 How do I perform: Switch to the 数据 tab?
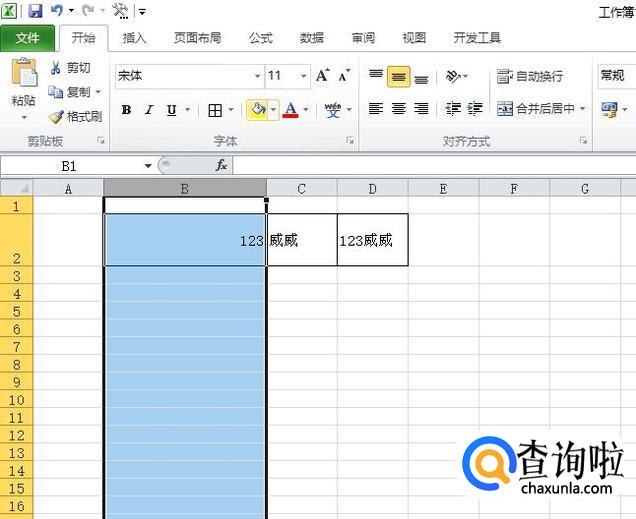click(312, 38)
